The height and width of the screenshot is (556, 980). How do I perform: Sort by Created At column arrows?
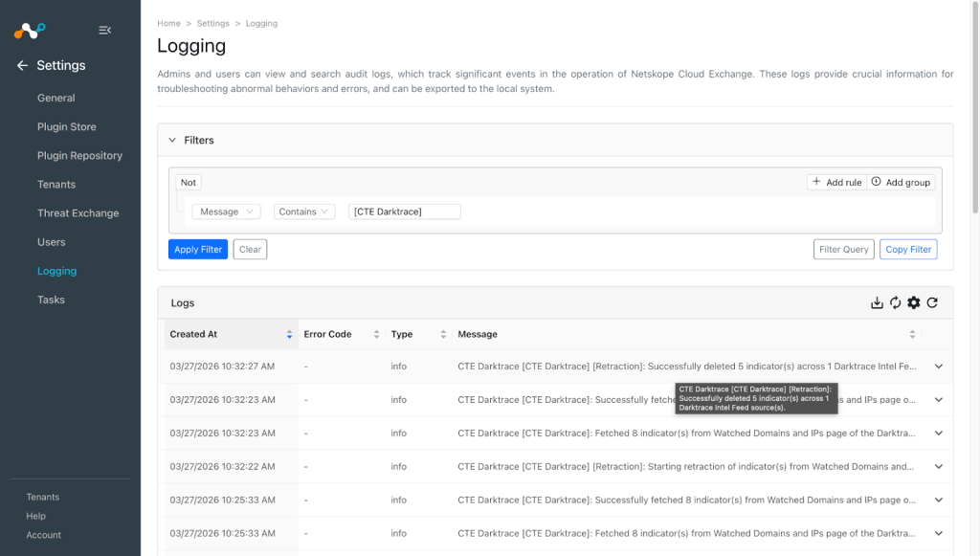[x=289, y=334]
